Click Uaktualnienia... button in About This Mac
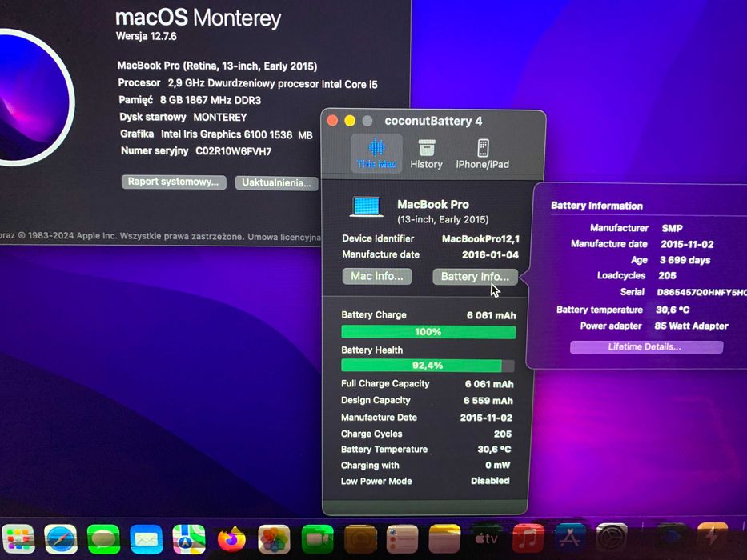This screenshot has height=560, width=747. coord(276,183)
